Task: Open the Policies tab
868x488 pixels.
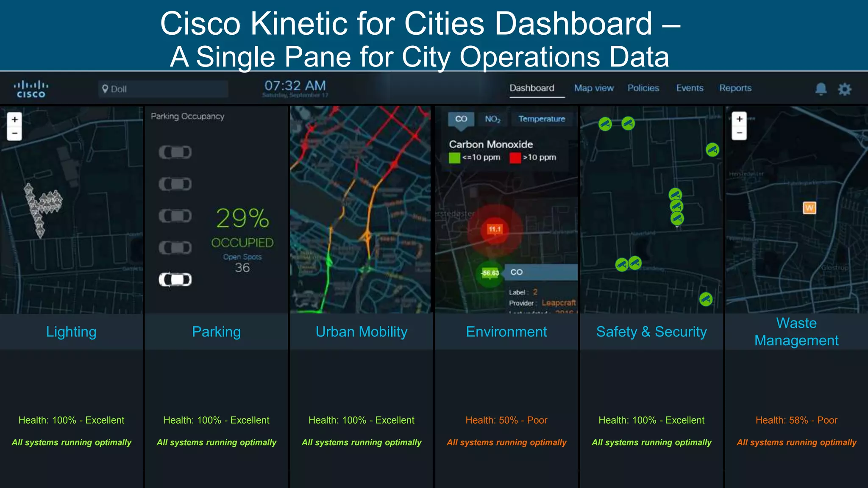Action: point(643,88)
